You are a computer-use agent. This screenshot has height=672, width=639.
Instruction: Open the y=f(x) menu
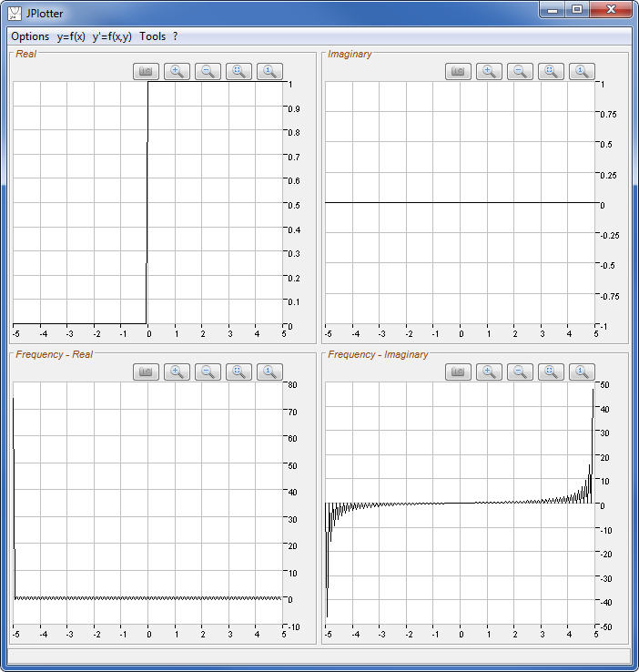(x=71, y=36)
